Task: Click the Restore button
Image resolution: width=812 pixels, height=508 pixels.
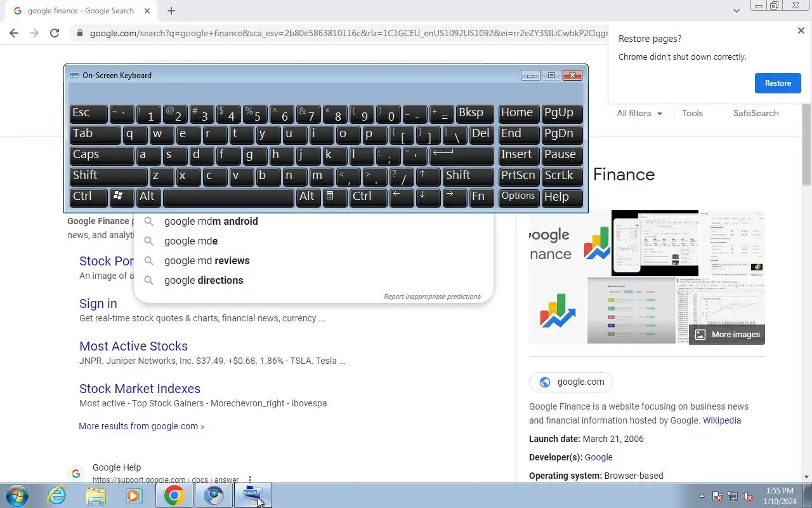Action: 778,83
